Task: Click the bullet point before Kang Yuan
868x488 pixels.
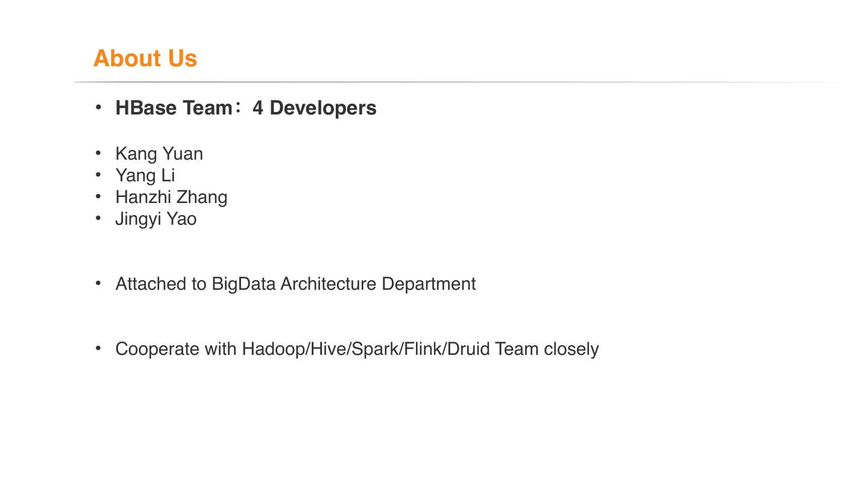Action: [99, 153]
